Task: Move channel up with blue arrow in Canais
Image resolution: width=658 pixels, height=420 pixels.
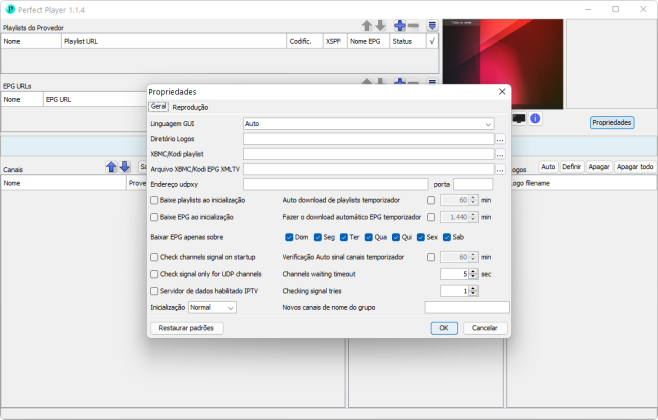Action: click(x=111, y=167)
